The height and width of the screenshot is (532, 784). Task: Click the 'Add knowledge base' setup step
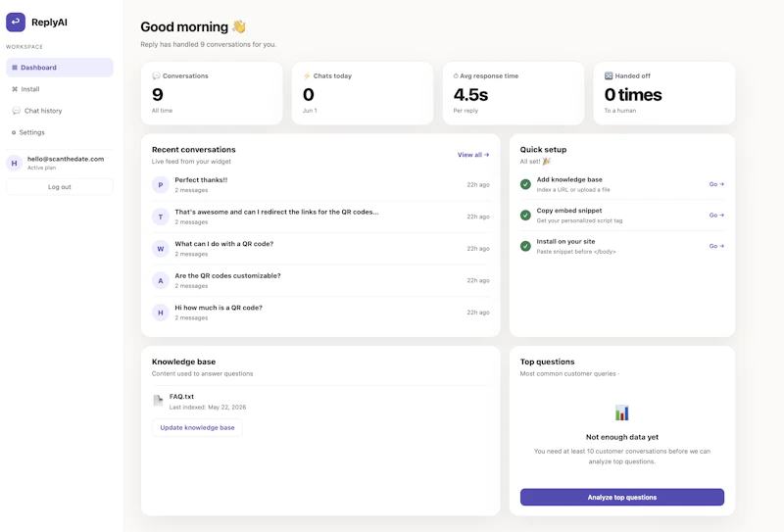[622, 184]
